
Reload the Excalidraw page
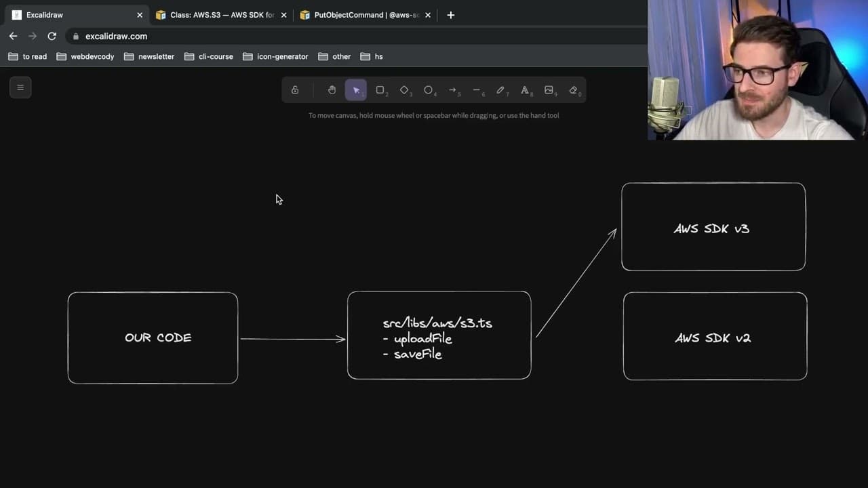(52, 36)
